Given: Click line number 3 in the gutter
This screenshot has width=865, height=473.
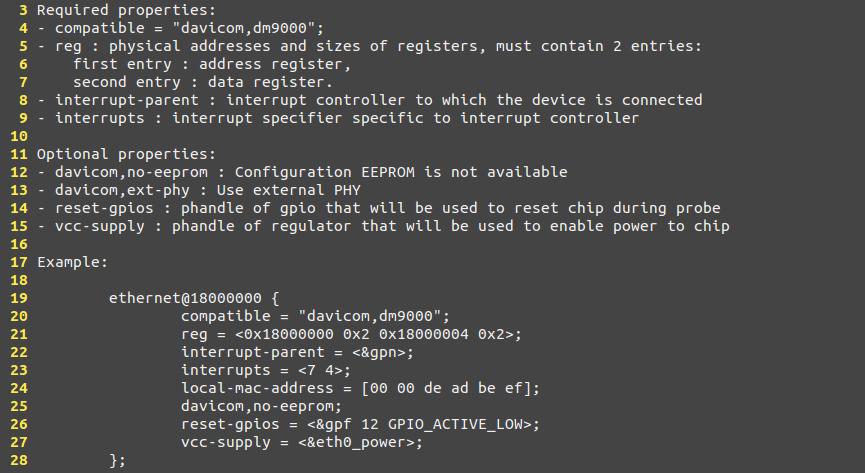Looking at the screenshot, I should click(x=23, y=10).
